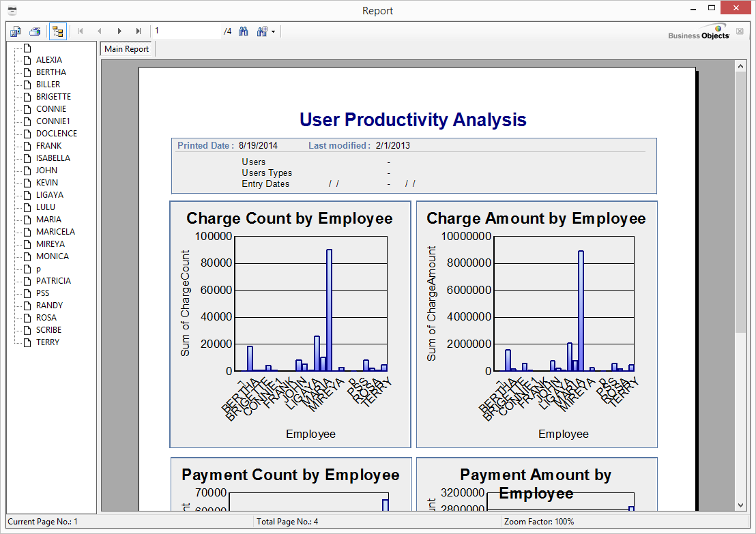756x534 pixels.
Task: Click the Export Report icon
Action: [16, 31]
